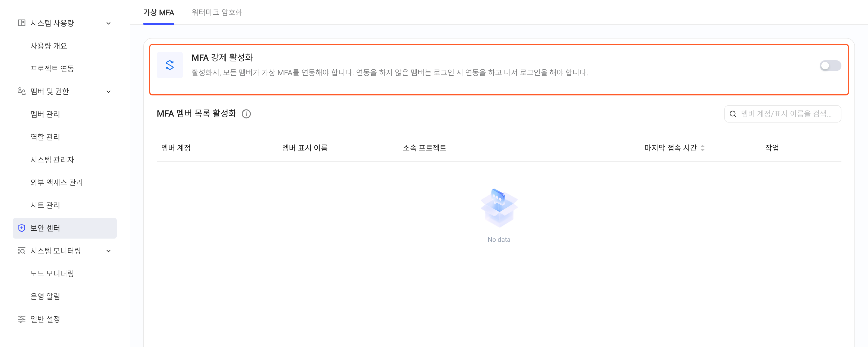
Task: Click the MFA 강제 활성화 heading text
Action: coord(222,58)
